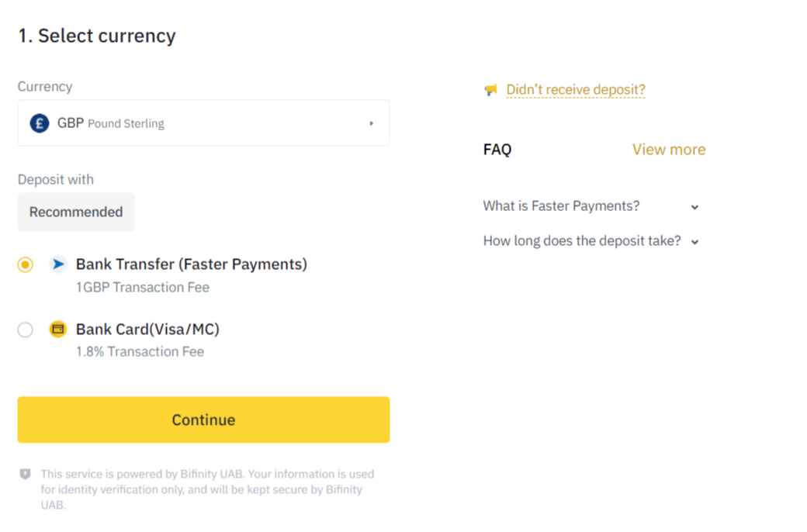Click the GBP pound sign currency icon
The height and width of the screenshot is (532, 807).
click(x=40, y=123)
